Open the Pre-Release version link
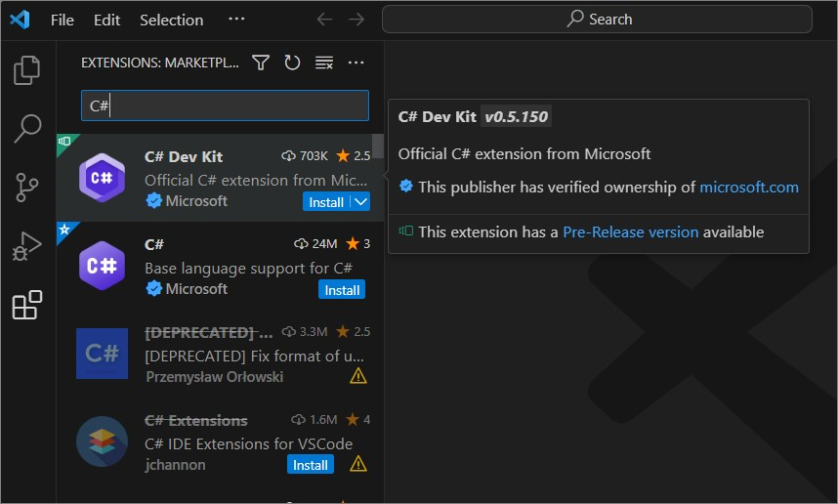This screenshot has height=504, width=838. point(631,231)
